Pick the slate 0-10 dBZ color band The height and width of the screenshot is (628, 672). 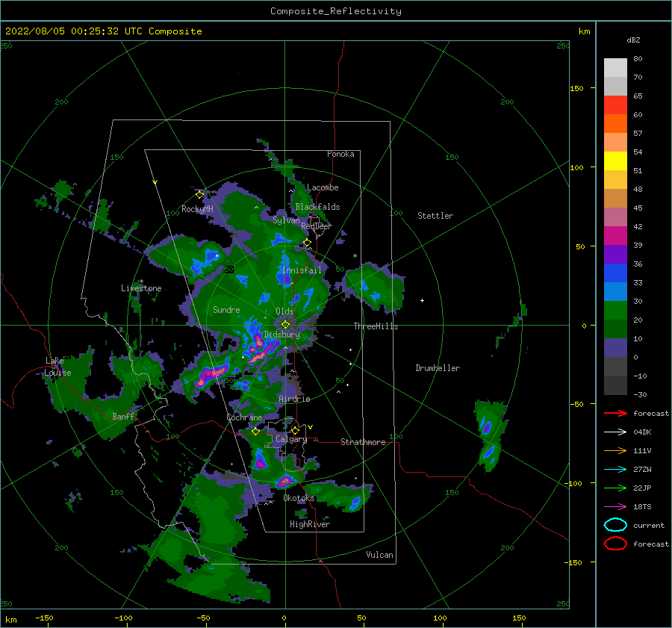coord(615,348)
